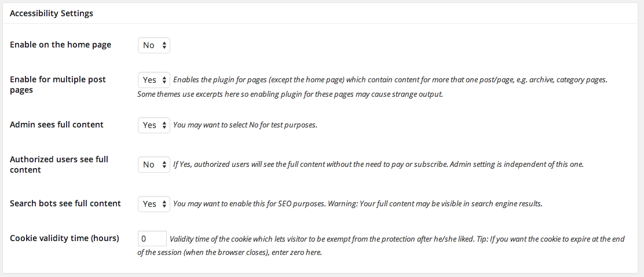The width and height of the screenshot is (644, 277).
Task: Open the 'Enable on the home page' dropdown
Action: pos(153,45)
